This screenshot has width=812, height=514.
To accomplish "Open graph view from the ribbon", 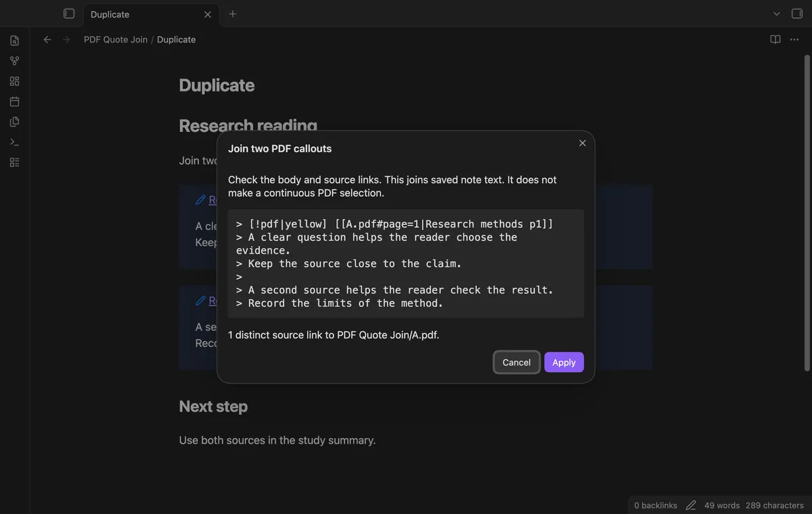I will point(14,61).
